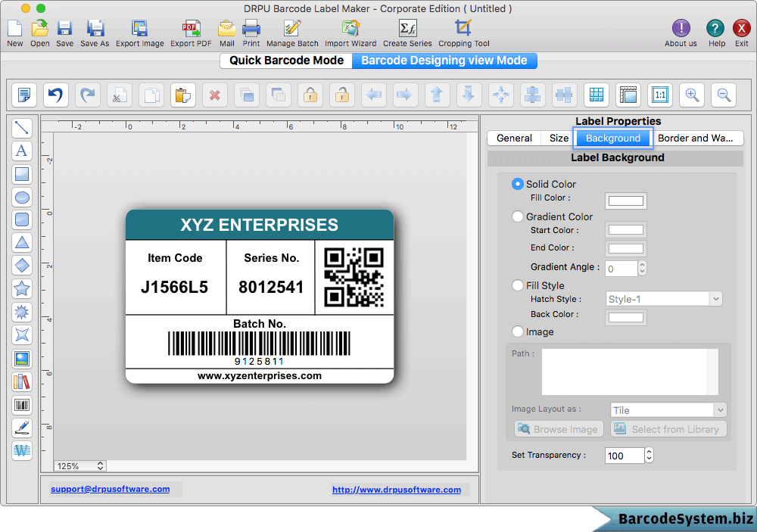757x532 pixels.
Task: Click the Gradient Angle stepper
Action: [642, 268]
